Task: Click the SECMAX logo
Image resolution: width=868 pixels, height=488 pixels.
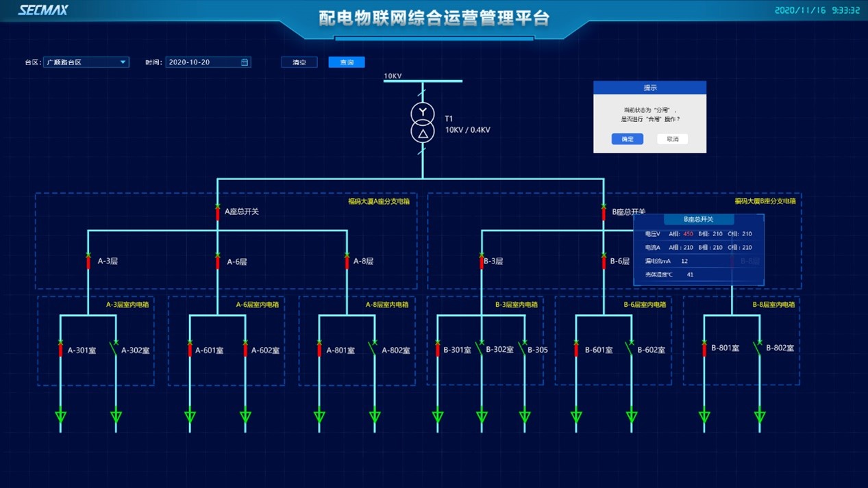Action: coord(42,10)
